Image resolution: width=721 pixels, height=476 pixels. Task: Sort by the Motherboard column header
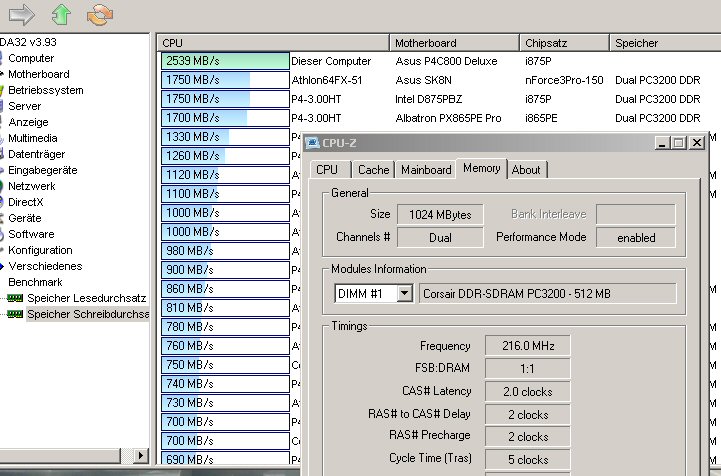454,43
